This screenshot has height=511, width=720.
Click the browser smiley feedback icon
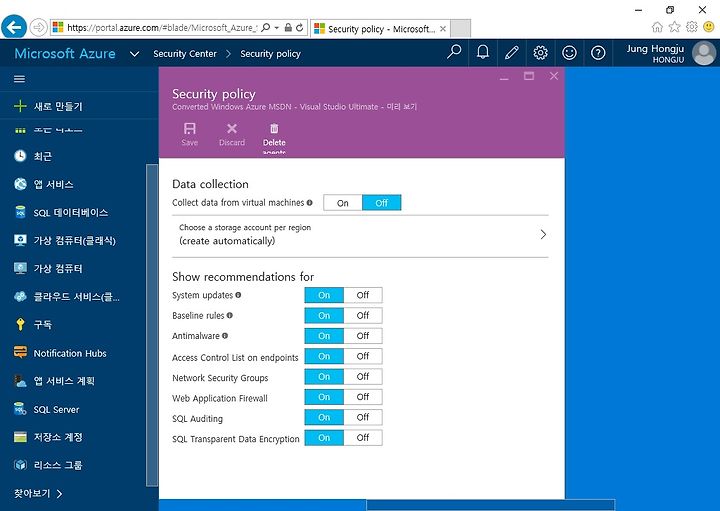point(709,27)
